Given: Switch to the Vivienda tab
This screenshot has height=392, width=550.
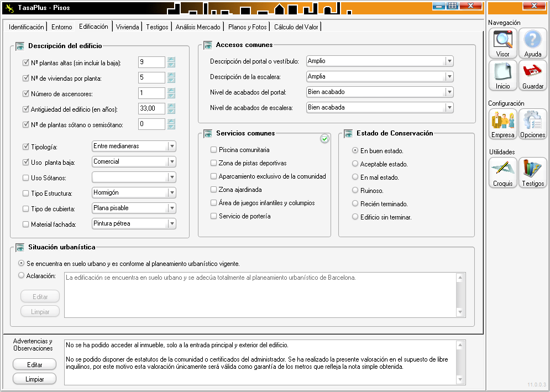Looking at the screenshot, I should tap(127, 27).
